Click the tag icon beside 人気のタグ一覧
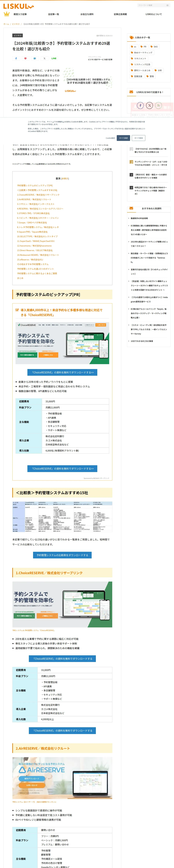Image resolution: width=174 pixels, height=868 pixels. coord(132,37)
